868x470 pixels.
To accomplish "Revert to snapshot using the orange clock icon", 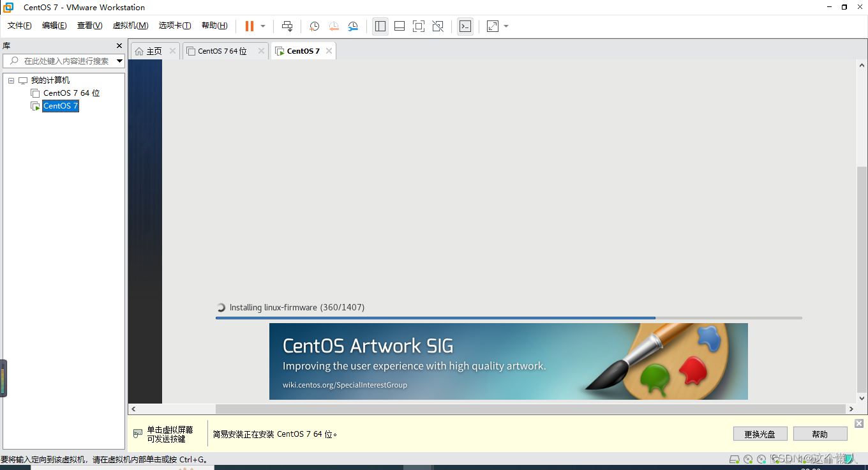I will tap(334, 26).
